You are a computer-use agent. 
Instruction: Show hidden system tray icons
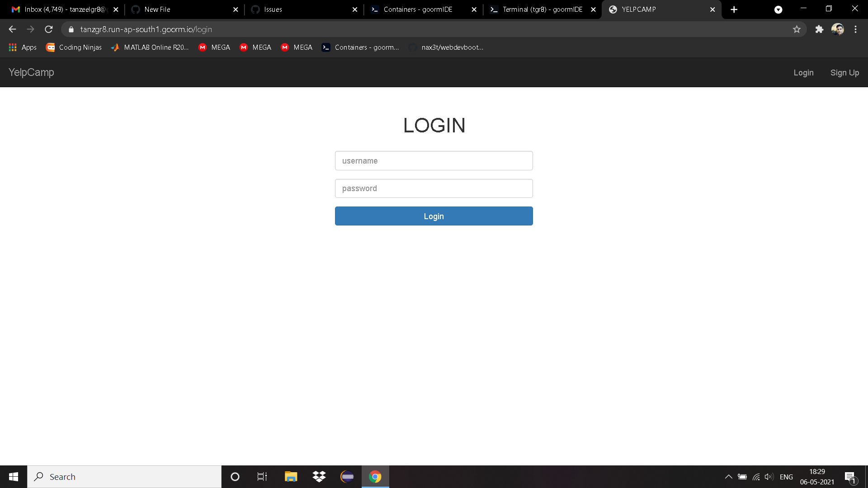pyautogui.click(x=728, y=477)
